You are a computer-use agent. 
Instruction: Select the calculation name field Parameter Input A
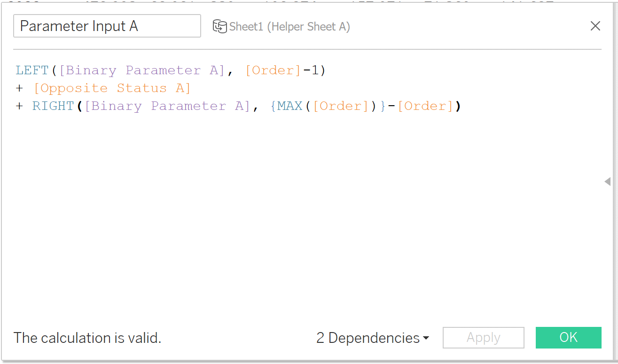107,26
